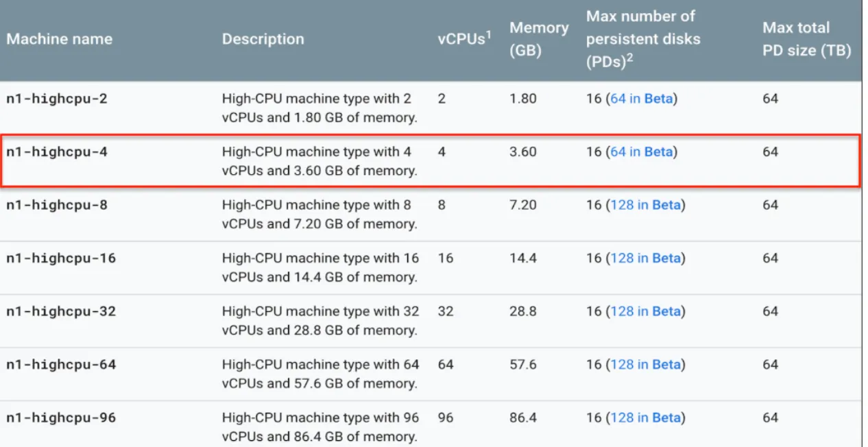Screen dimensions: 868x447
Task: Click the 128 in Beta link for n1-highcpu-64
Action: 644,365
